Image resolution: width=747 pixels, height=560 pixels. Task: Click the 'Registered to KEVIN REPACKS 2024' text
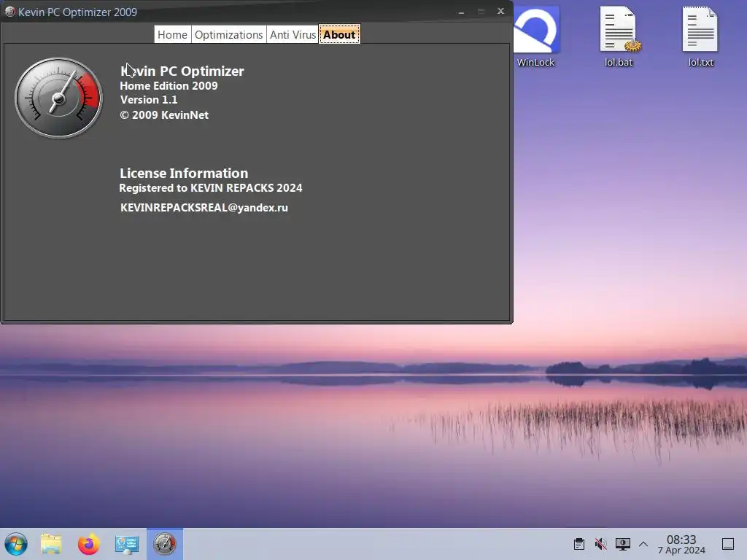(211, 187)
